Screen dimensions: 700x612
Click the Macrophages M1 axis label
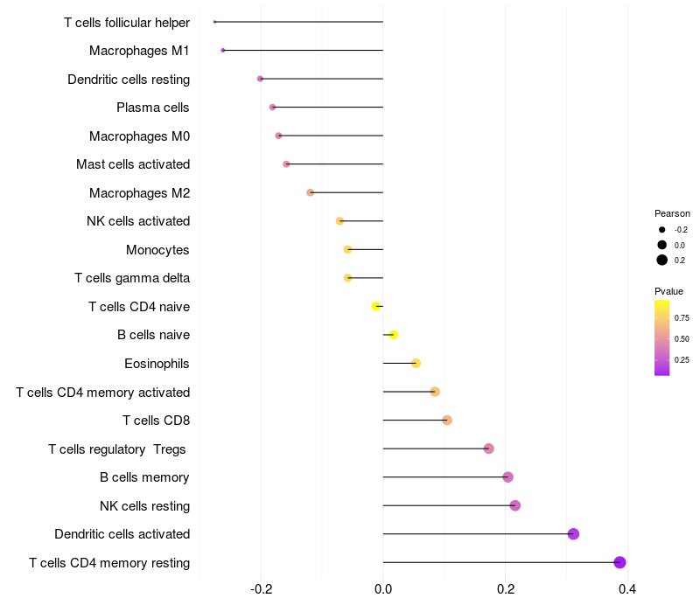tap(139, 51)
